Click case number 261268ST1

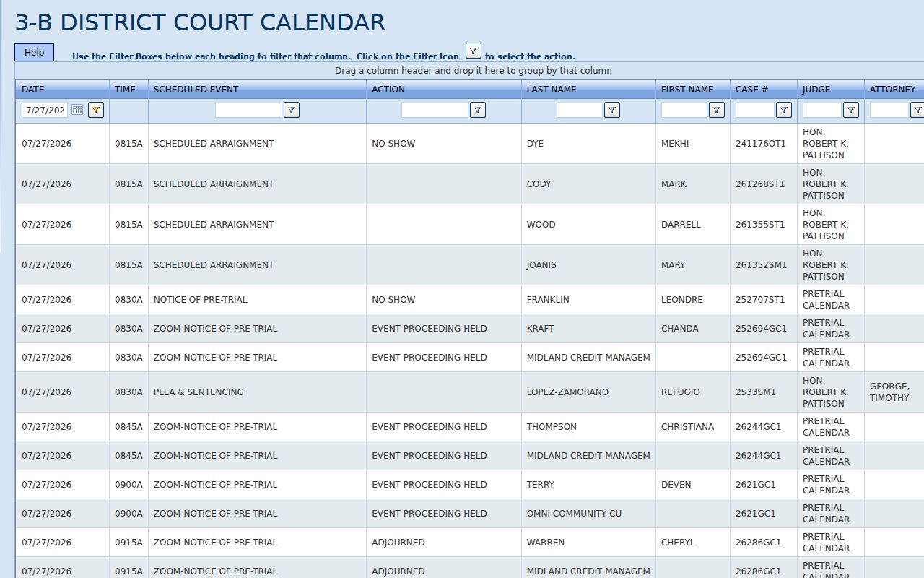click(760, 184)
